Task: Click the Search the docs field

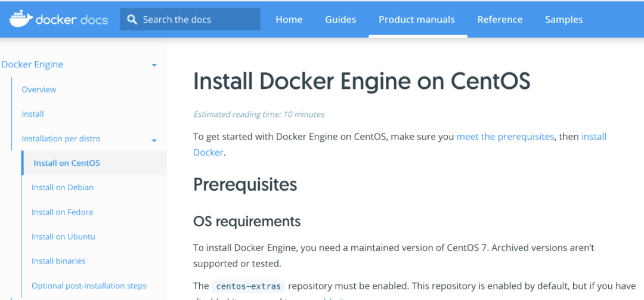Action: [197, 20]
